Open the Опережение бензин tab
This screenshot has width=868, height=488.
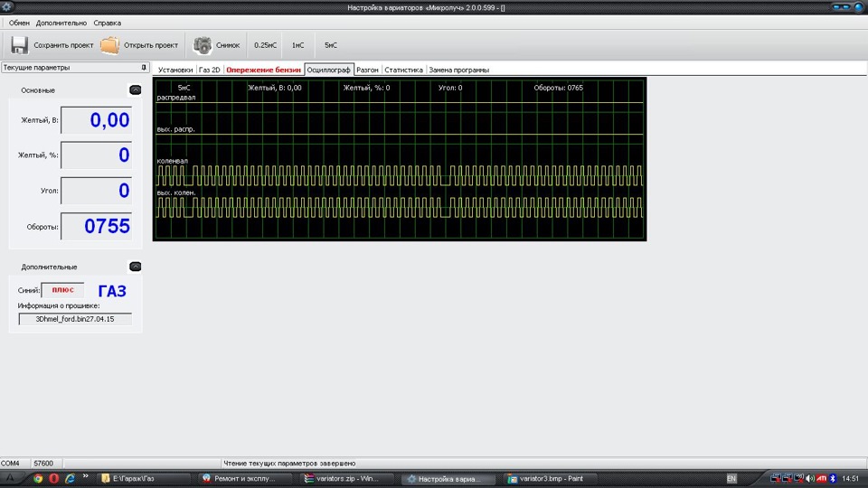263,70
